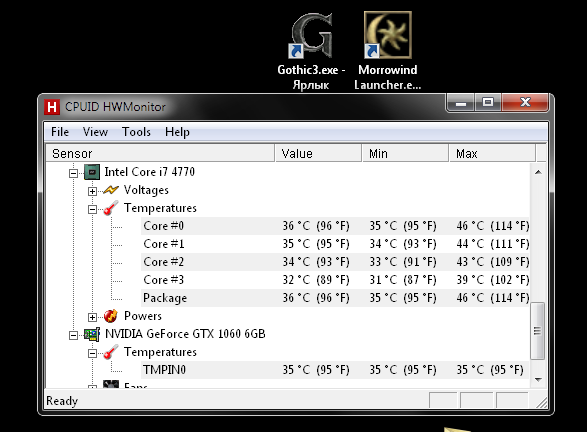This screenshot has height=432, width=587.
Task: Select the NVIDIA GeForce GTX 1060 6GB label
Action: [x=185, y=334]
